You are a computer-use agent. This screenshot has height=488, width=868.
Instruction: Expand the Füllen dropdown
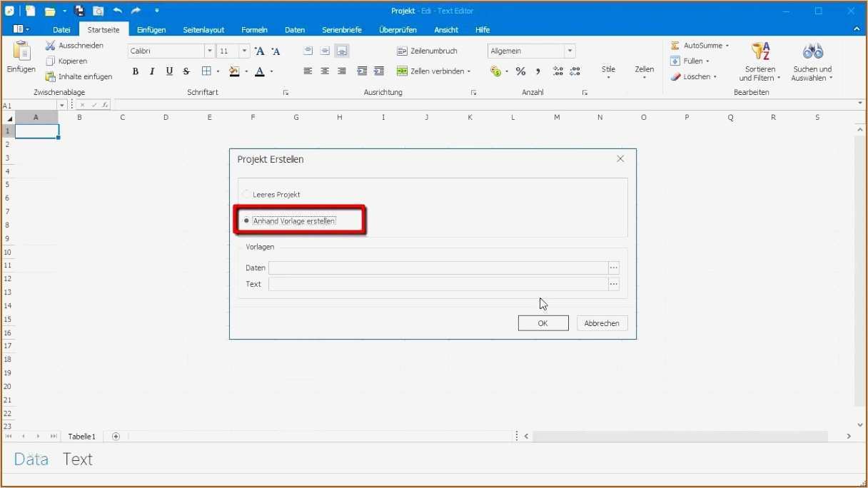pyautogui.click(x=707, y=61)
